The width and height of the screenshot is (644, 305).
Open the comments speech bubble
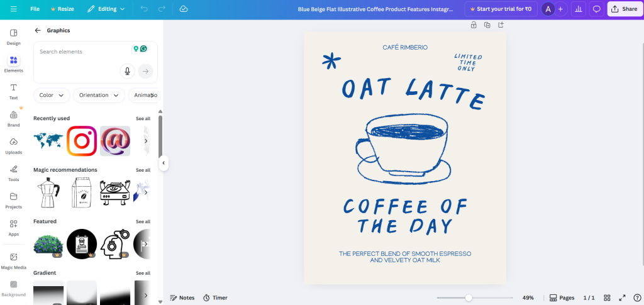click(x=597, y=9)
